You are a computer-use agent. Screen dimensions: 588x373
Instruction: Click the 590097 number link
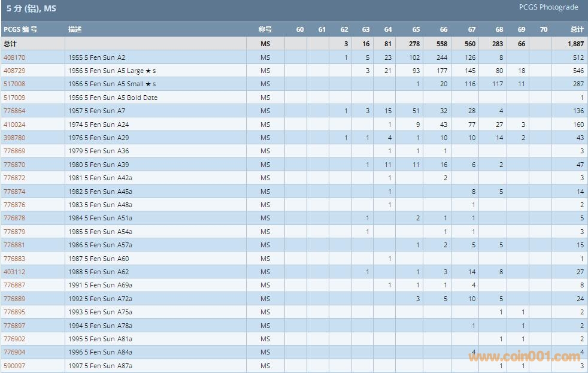pyautogui.click(x=14, y=366)
